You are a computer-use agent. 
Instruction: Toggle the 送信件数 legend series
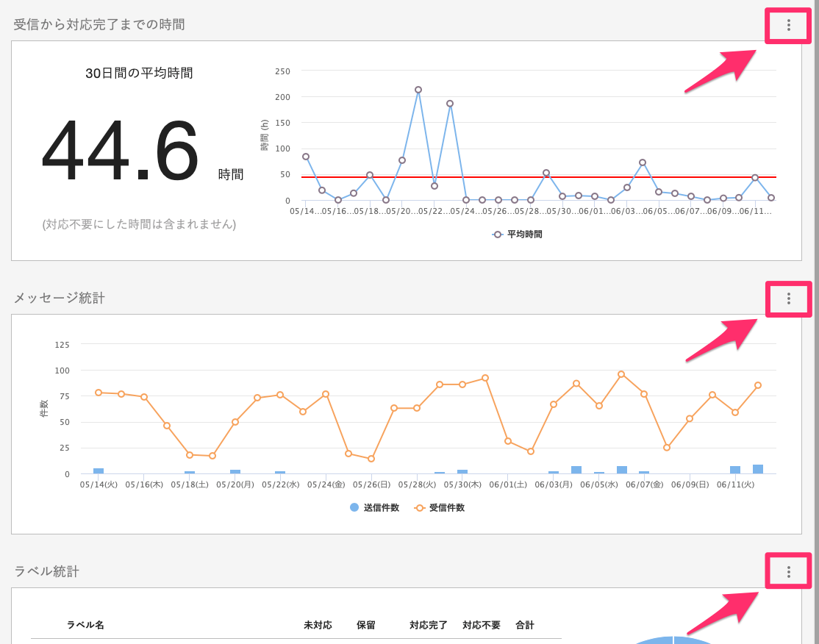375,507
